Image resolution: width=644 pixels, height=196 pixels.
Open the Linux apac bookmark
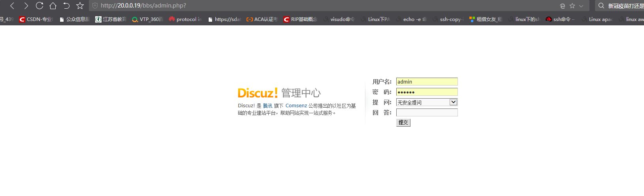(x=597, y=19)
